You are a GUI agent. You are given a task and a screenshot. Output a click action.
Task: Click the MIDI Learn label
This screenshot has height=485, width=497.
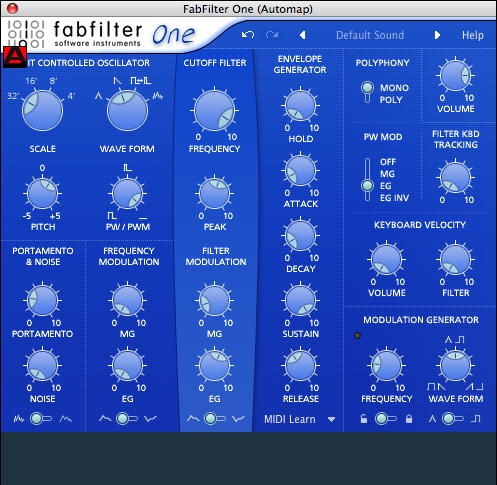pos(290,419)
